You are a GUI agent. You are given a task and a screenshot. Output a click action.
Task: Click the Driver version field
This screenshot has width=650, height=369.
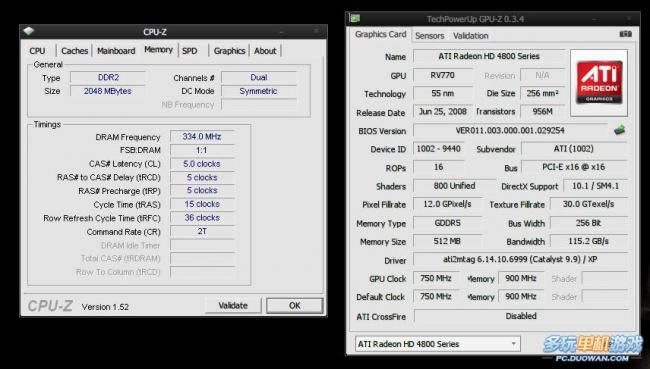[x=520, y=260]
